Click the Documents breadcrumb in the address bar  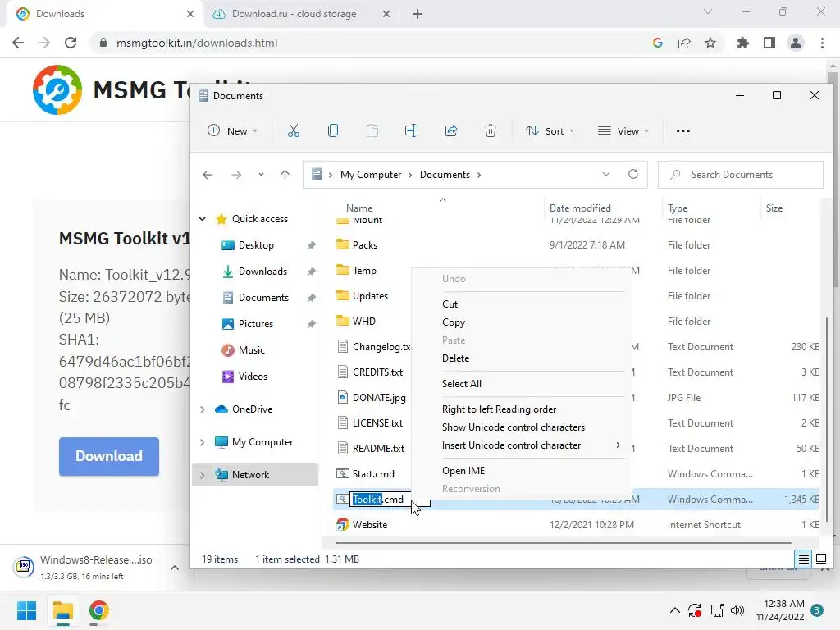[x=445, y=175]
